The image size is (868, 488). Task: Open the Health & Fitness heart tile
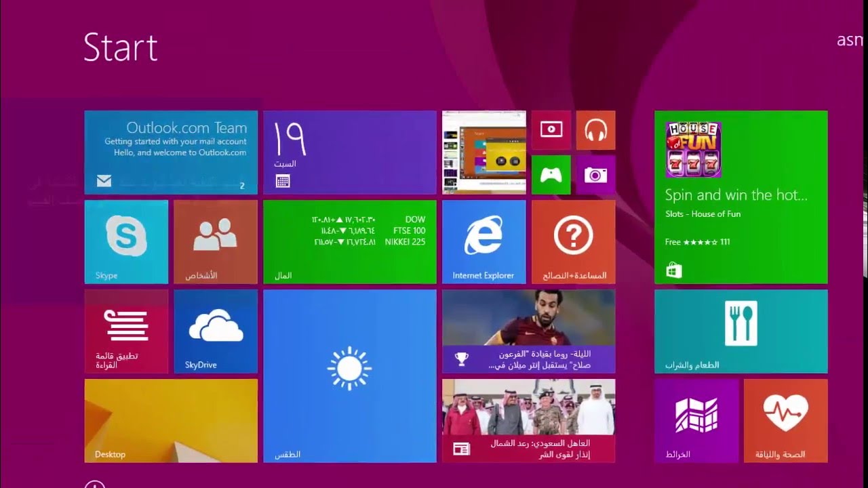(x=786, y=421)
